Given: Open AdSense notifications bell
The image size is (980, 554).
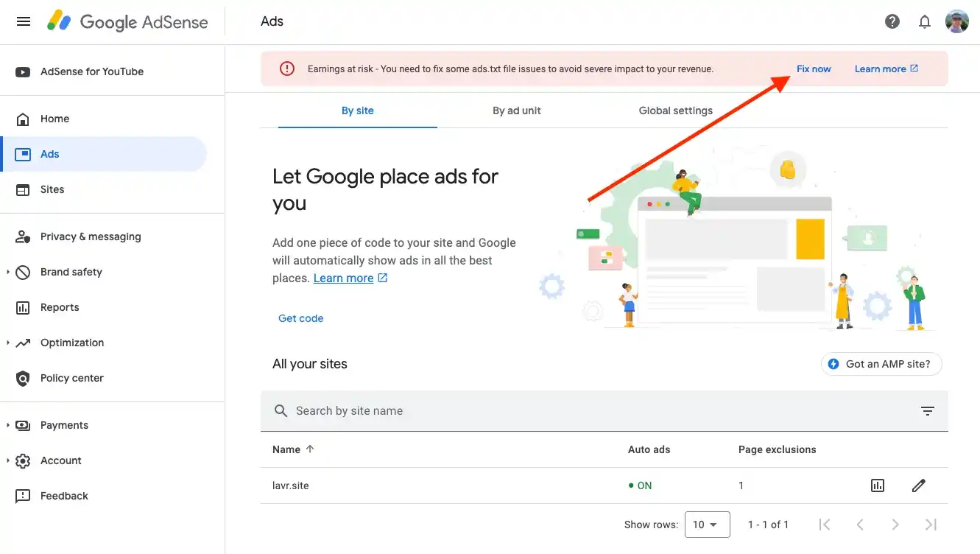Looking at the screenshot, I should click(925, 21).
